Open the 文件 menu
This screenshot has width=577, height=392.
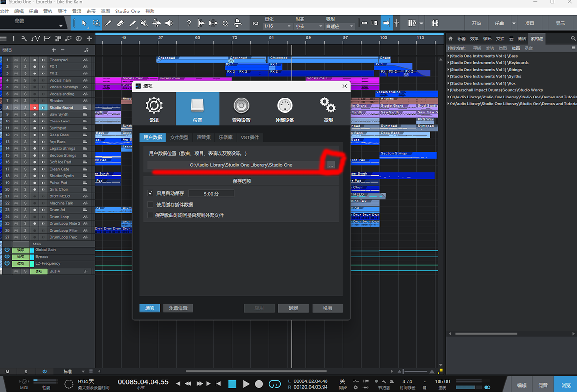(5, 11)
